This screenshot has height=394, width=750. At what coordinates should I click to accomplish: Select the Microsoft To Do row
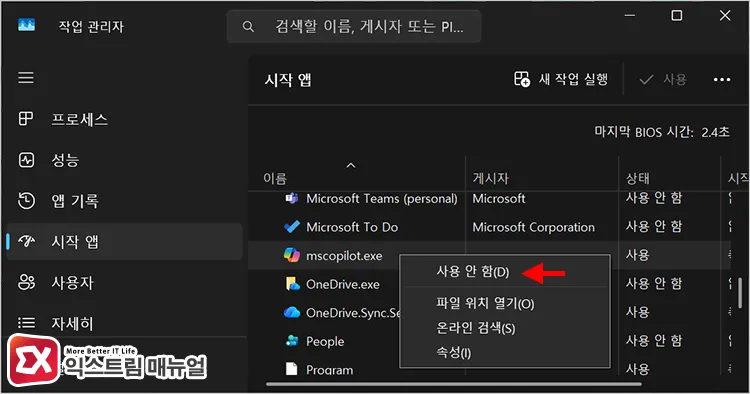pos(488,227)
